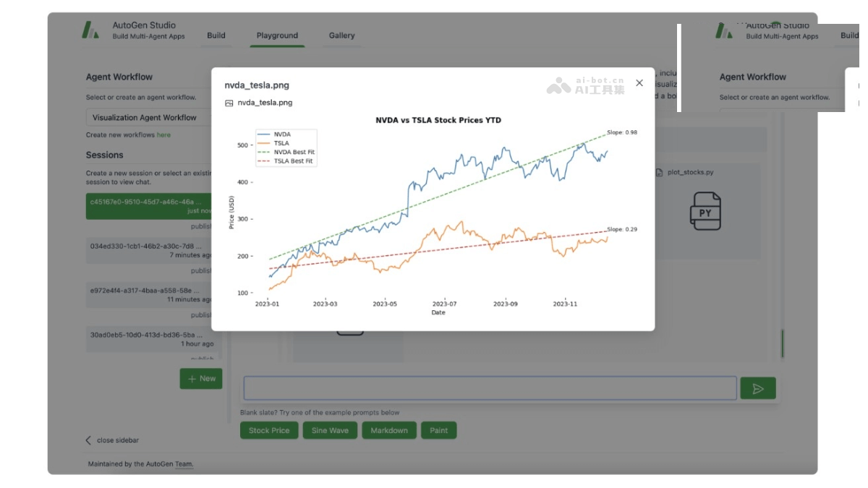Screen dimensions: 868x488
Task: Click the '7 minutes ago' session timestamp
Action: pos(191,255)
